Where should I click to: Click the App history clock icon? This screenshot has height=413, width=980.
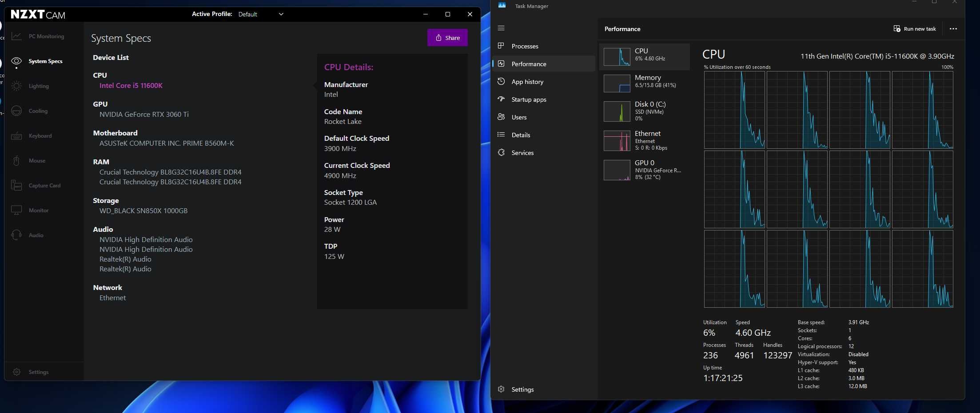[x=501, y=81]
